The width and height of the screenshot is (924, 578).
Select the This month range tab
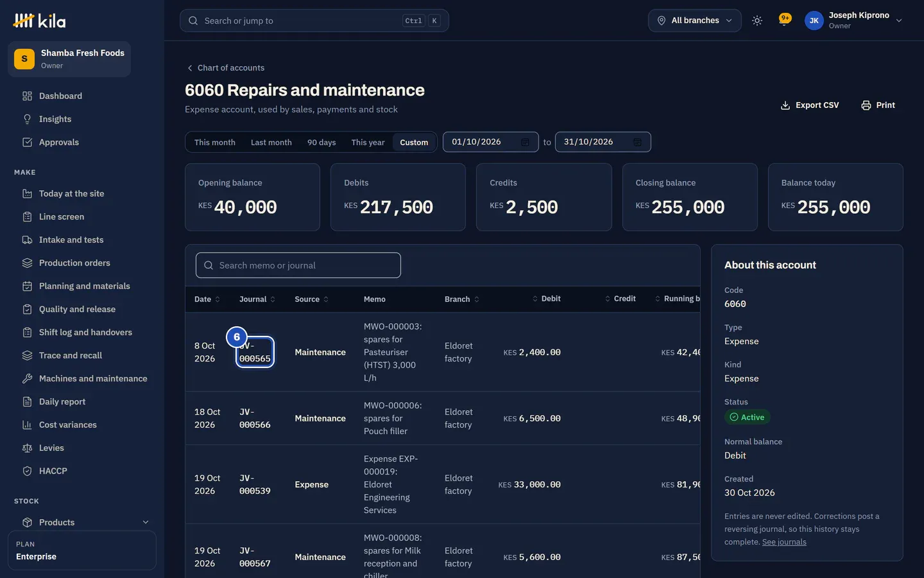pos(215,142)
